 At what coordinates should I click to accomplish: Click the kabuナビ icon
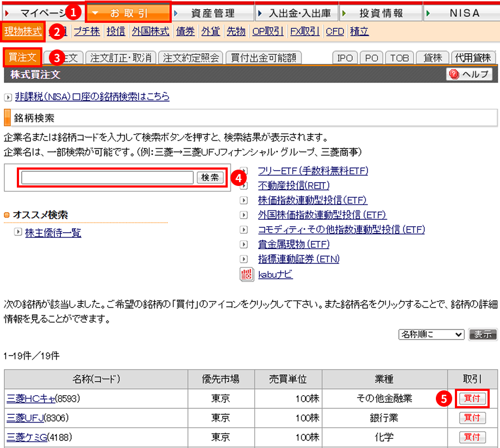[246, 275]
